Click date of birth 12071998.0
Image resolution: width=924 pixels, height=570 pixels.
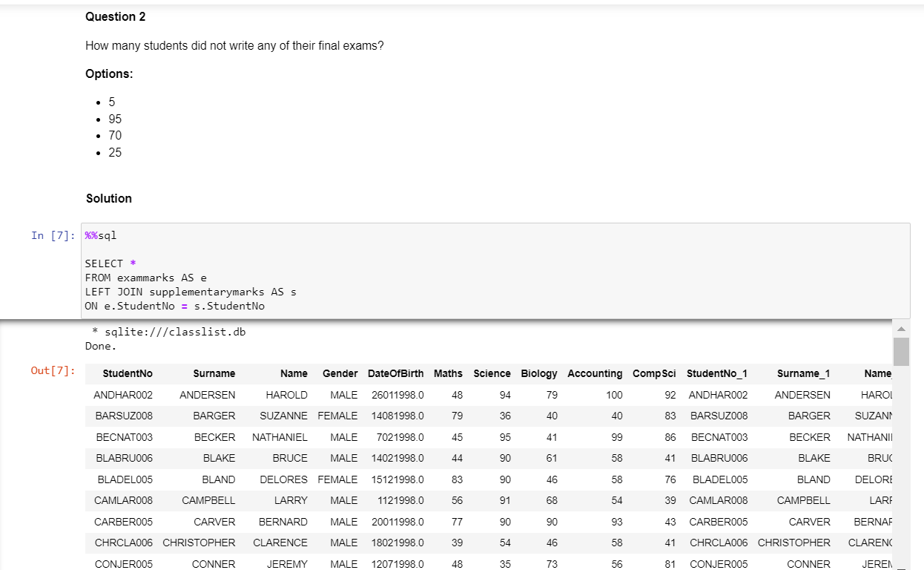[398, 564]
